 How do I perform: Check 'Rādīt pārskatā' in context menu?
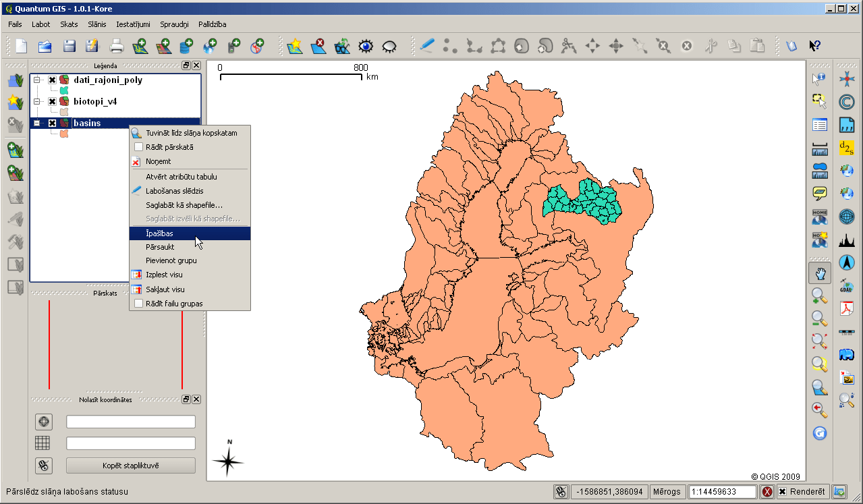click(138, 147)
